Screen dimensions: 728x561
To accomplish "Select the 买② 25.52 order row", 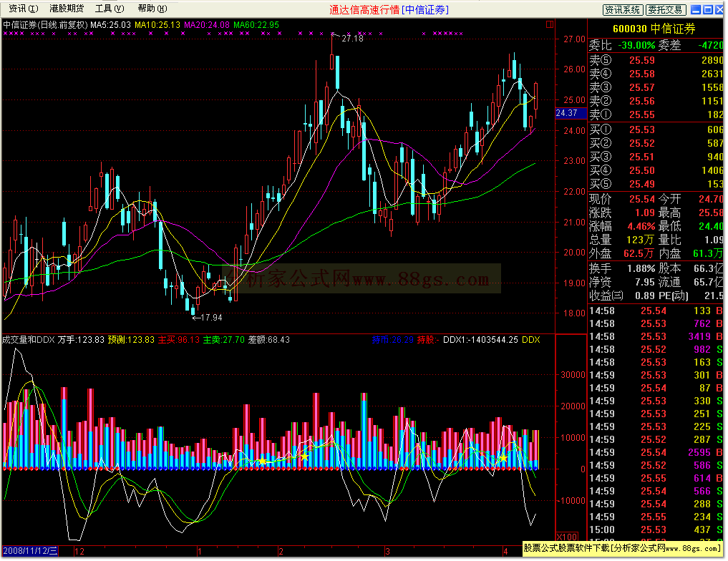I will click(x=656, y=143).
